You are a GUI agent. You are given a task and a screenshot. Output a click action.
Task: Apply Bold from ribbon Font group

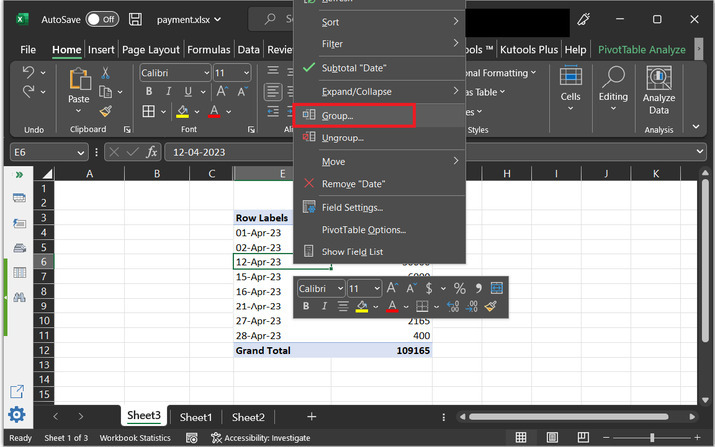point(149,92)
